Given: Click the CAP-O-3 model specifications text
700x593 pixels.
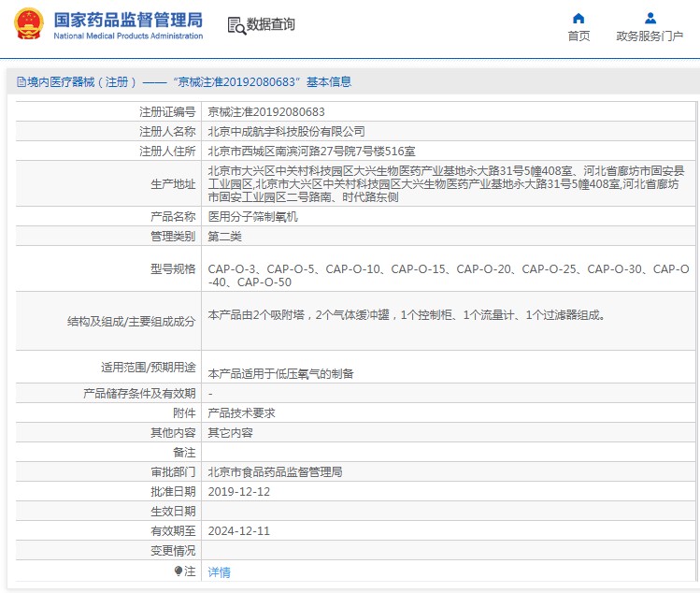Looking at the screenshot, I should (449, 276).
